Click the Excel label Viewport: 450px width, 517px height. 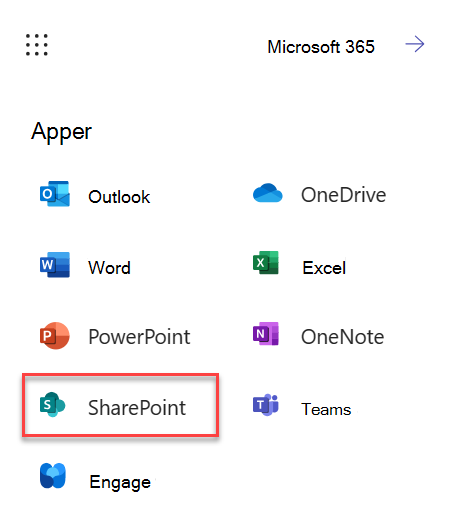324,268
